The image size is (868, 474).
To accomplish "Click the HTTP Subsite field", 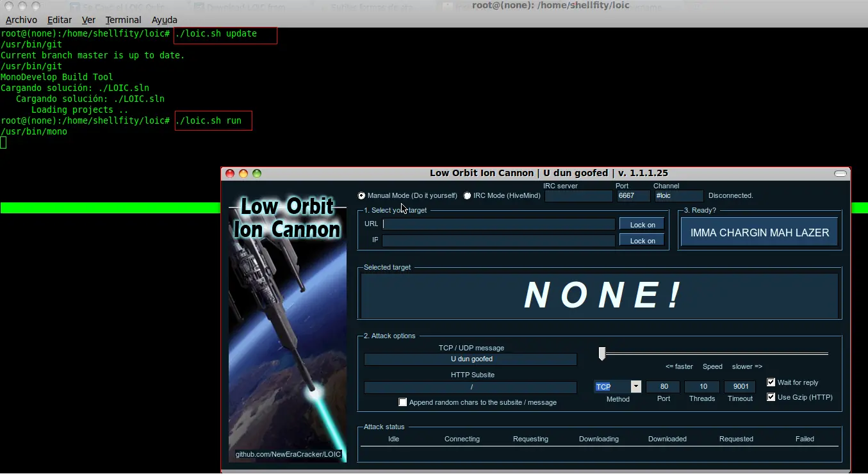I will [471, 388].
